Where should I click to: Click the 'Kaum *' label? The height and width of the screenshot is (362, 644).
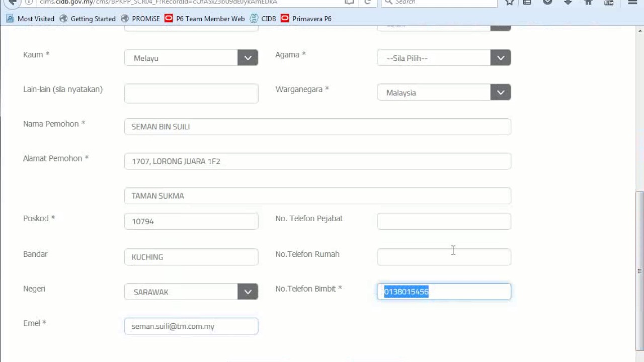36,54
